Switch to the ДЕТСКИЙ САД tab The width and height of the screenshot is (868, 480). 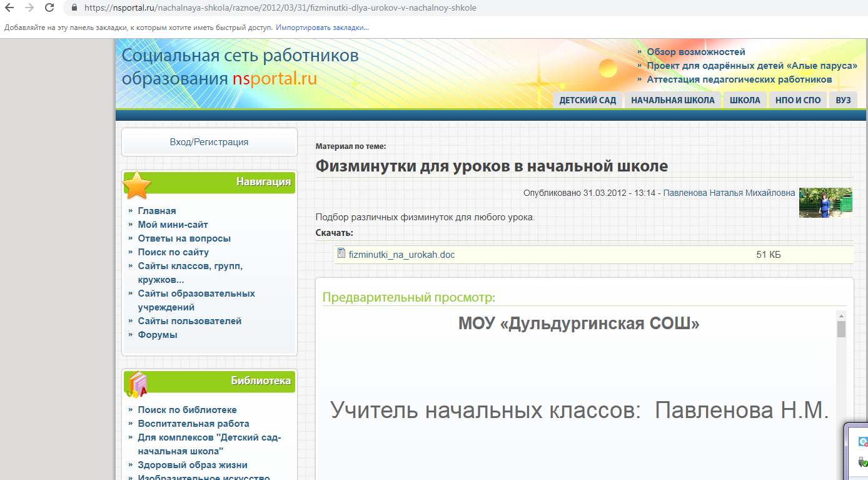click(x=587, y=100)
